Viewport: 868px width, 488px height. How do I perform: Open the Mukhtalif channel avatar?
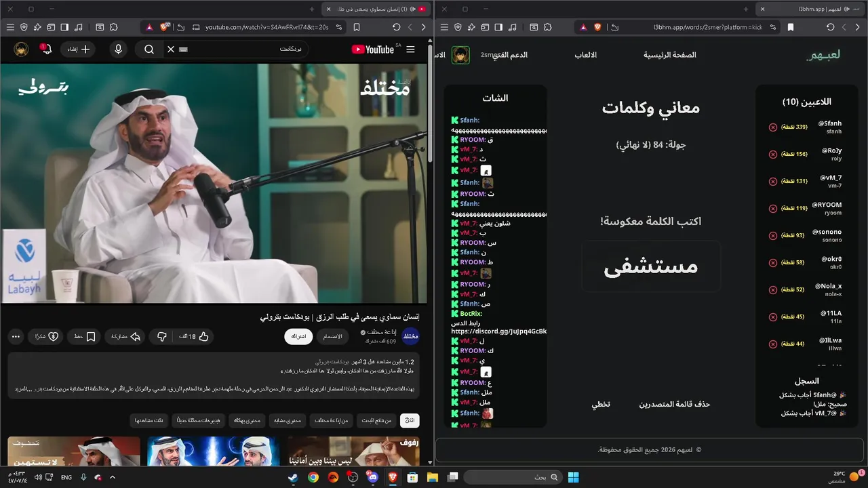coord(411,336)
